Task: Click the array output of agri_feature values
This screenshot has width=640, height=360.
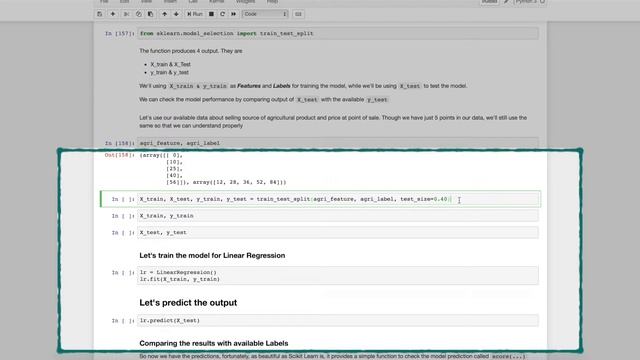Action: point(213,169)
